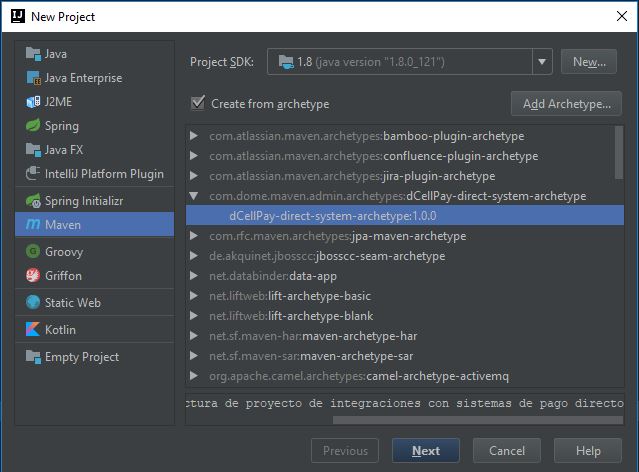The image size is (639, 472).
Task: Select the J2ME project icon
Action: click(x=33, y=102)
